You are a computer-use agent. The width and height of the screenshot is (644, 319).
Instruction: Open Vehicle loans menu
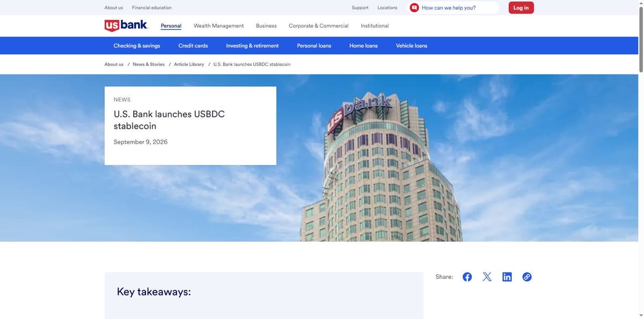click(x=412, y=46)
